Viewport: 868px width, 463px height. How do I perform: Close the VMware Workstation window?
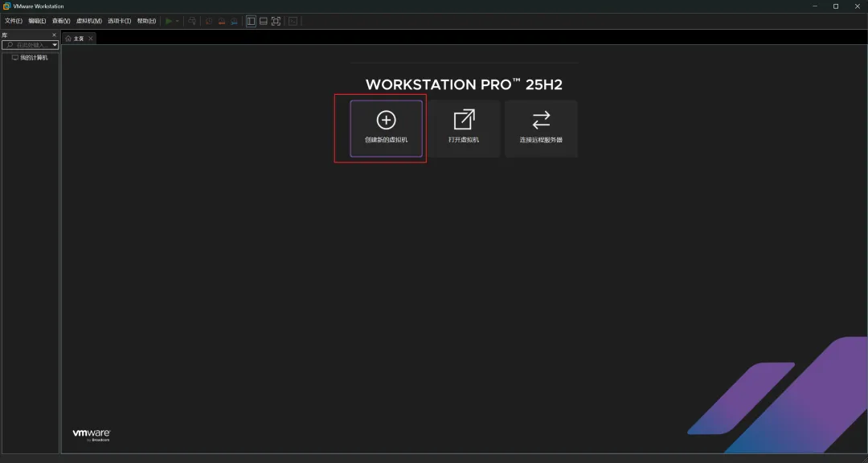[857, 6]
